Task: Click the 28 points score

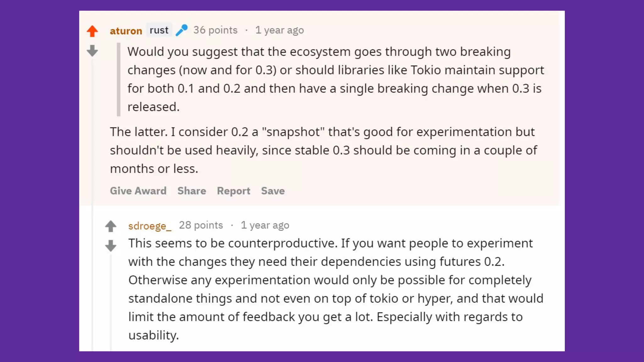Action: (201, 225)
